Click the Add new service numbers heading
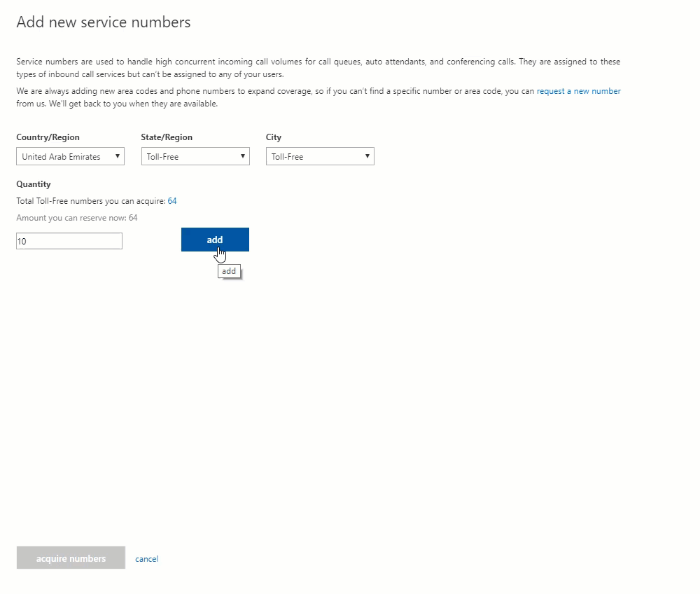Viewport: 700px width, 594px height. tap(104, 22)
